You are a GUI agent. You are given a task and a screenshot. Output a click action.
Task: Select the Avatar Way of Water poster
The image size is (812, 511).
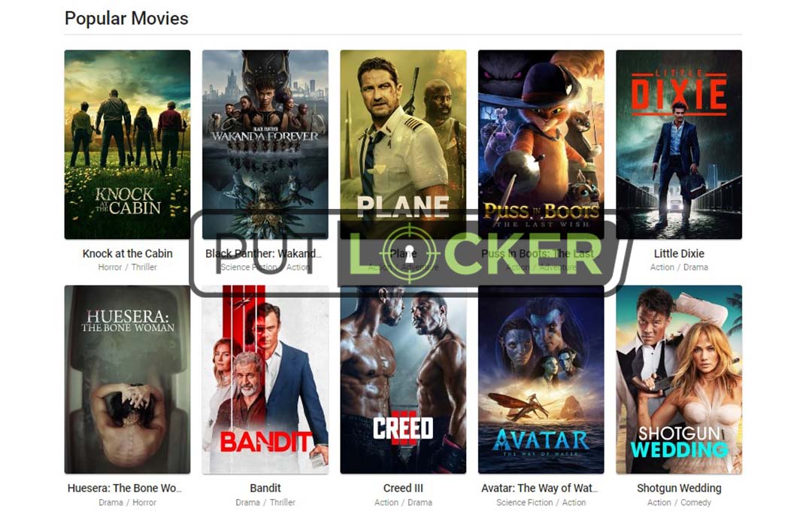[541, 379]
